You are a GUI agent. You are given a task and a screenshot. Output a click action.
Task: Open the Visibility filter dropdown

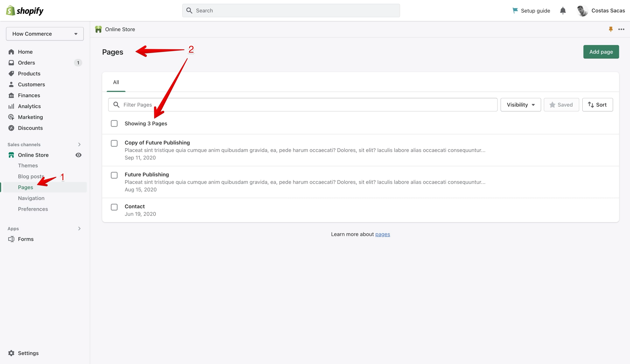(x=520, y=105)
